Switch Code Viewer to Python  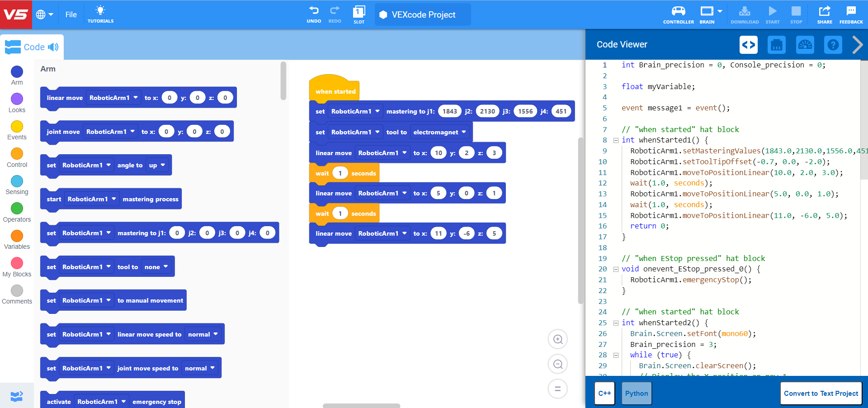(x=637, y=394)
